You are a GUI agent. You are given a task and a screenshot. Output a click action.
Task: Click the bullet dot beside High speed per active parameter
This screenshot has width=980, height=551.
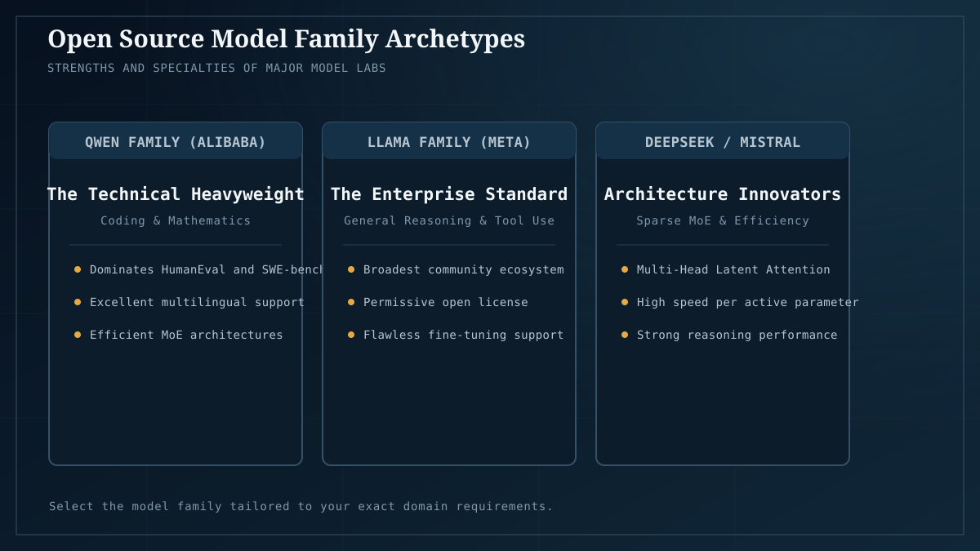625,302
